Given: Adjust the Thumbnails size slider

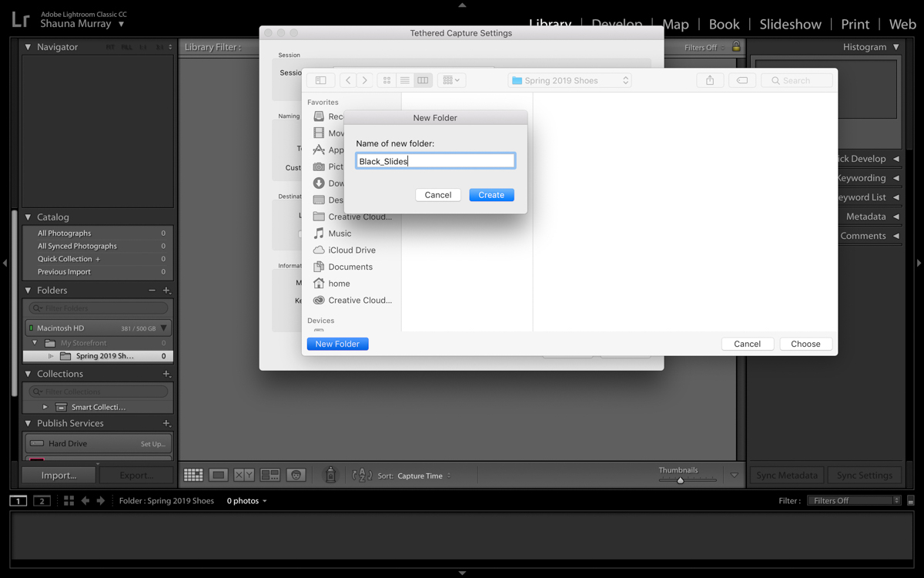Looking at the screenshot, I should (x=680, y=480).
